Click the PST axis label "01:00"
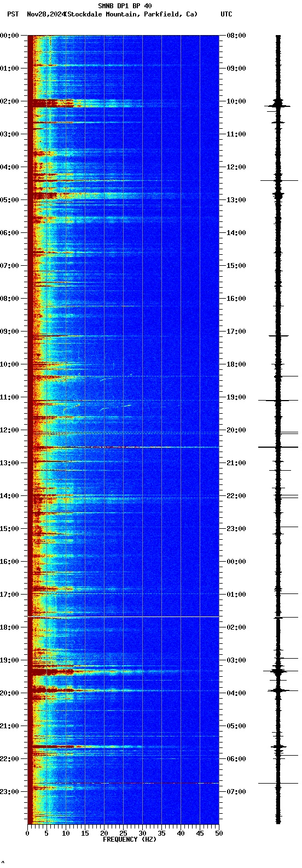302x868 pixels. click(9, 68)
